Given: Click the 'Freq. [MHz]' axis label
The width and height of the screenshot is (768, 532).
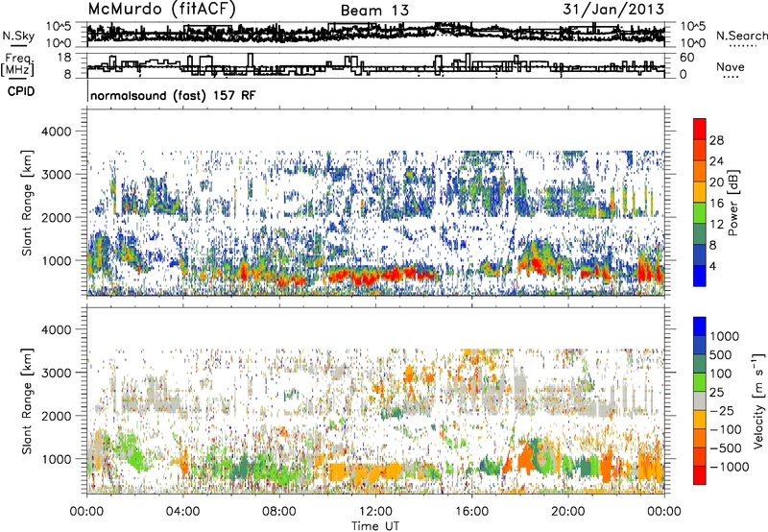Looking at the screenshot, I should tap(17, 64).
